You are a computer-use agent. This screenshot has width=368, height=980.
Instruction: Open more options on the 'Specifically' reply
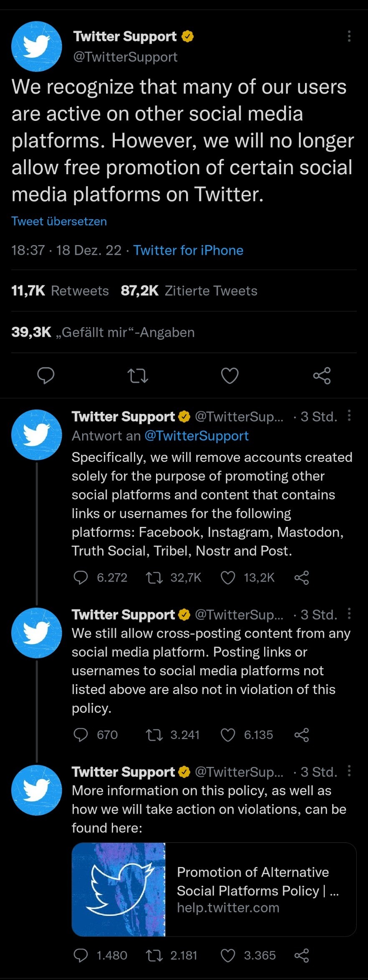click(349, 416)
